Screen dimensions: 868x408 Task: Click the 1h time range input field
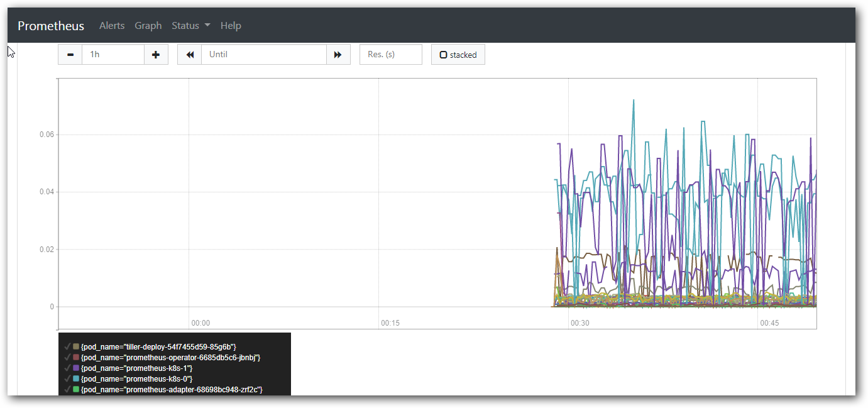click(x=113, y=55)
